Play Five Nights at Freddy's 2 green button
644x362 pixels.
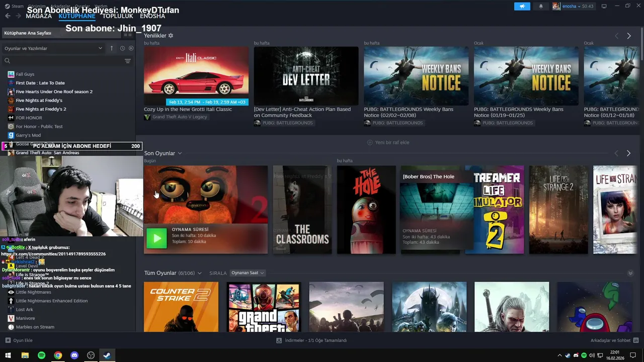click(x=156, y=238)
